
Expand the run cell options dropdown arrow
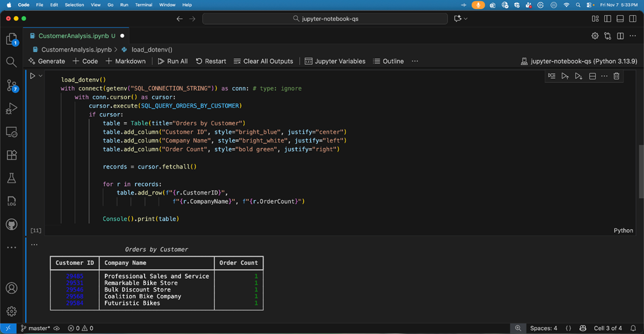(x=41, y=76)
